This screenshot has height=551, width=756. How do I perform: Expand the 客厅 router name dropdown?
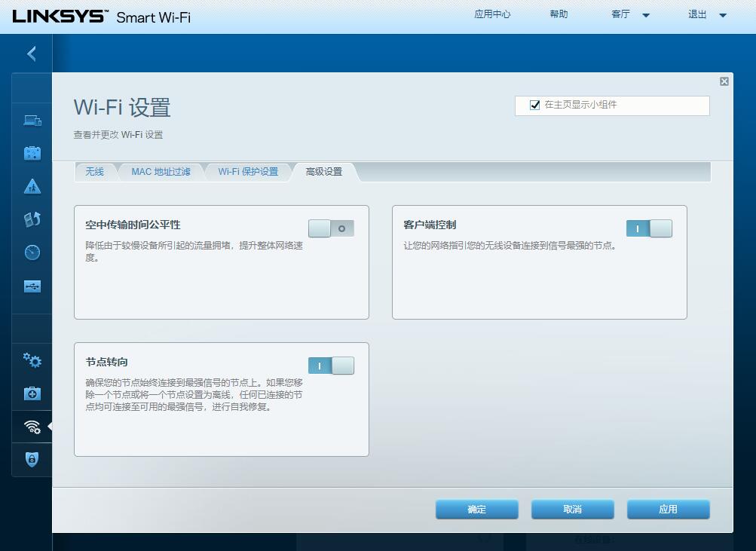point(644,14)
